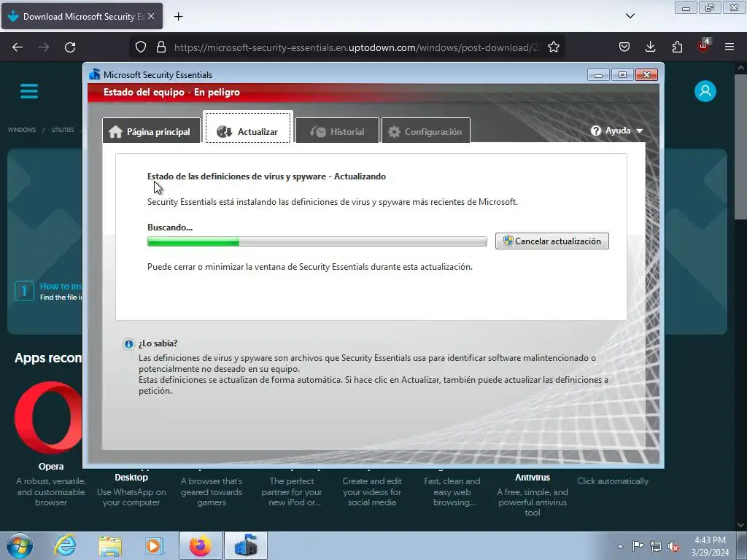Open the Windows Start orb
The image size is (747, 560).
20,545
